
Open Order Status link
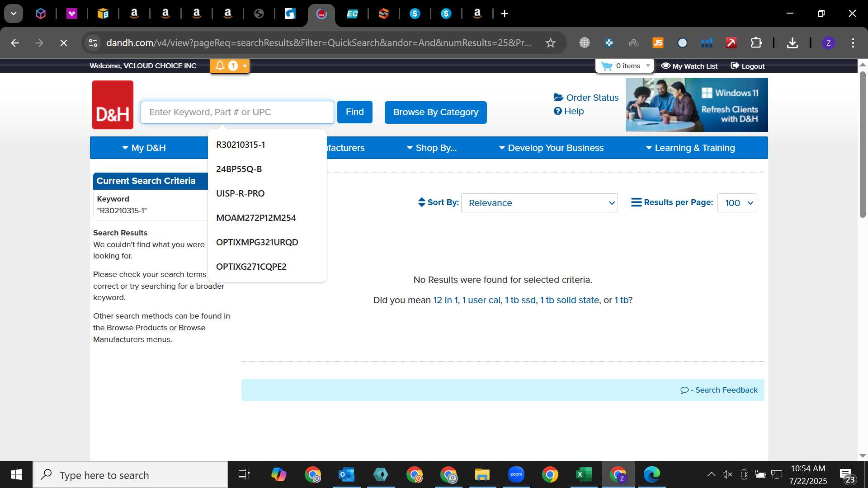pyautogui.click(x=586, y=98)
